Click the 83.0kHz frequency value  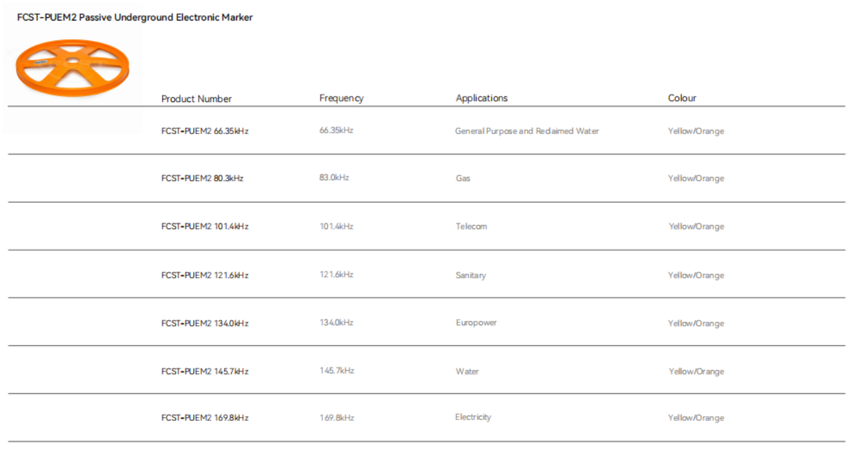(334, 178)
